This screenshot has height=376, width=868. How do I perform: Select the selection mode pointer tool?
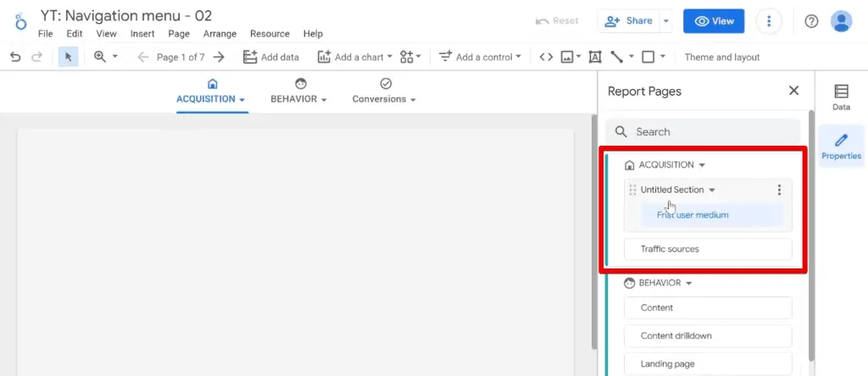68,57
